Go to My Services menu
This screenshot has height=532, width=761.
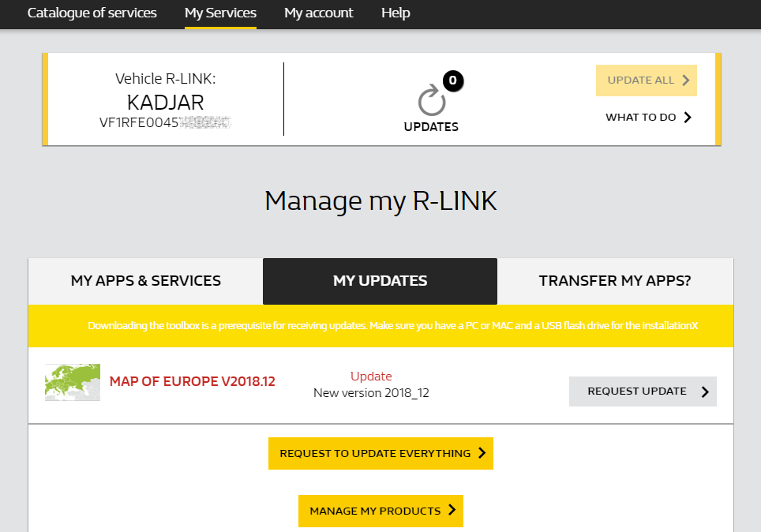pos(220,13)
